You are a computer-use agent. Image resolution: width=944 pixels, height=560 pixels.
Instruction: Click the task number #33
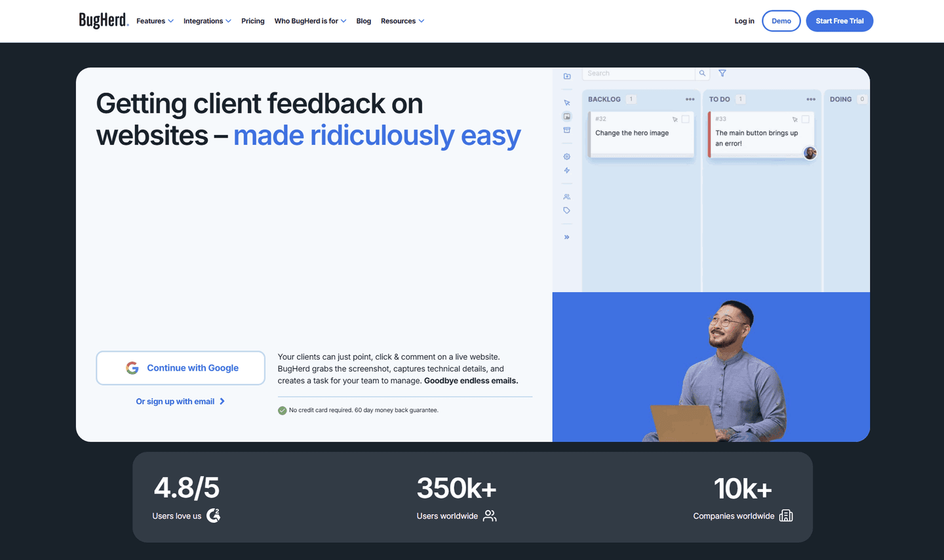tap(721, 119)
